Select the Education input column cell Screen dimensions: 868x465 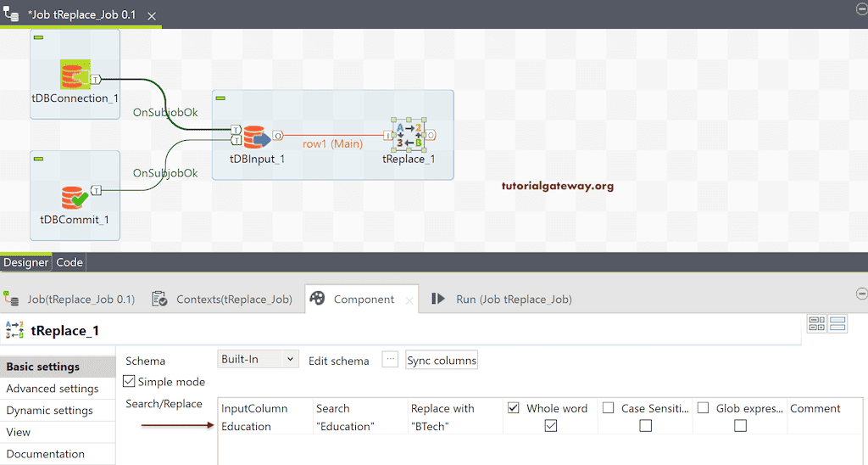tap(265, 426)
